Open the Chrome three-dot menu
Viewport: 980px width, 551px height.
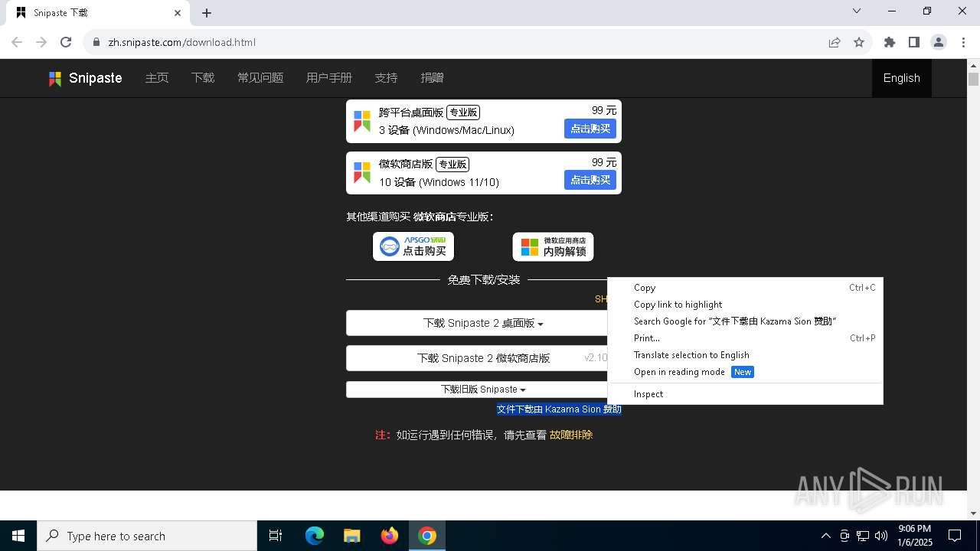[x=962, y=42]
